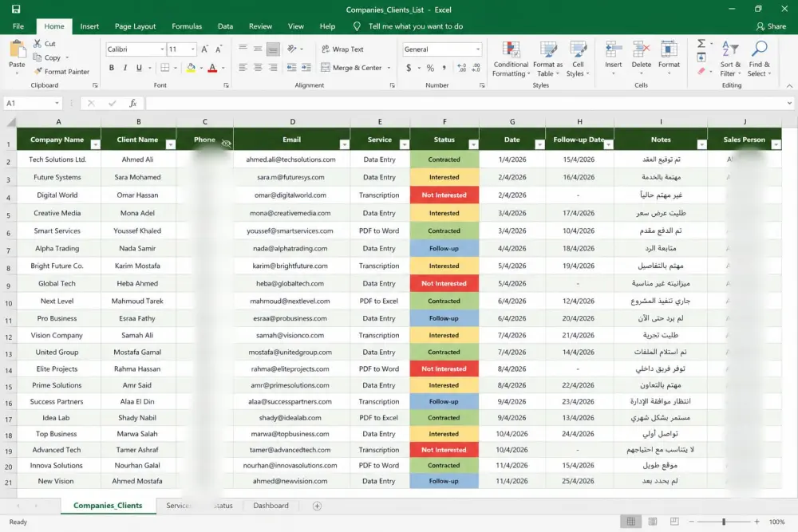Click the Insert Function fx icon
This screenshot has height=532, width=798.
click(132, 103)
